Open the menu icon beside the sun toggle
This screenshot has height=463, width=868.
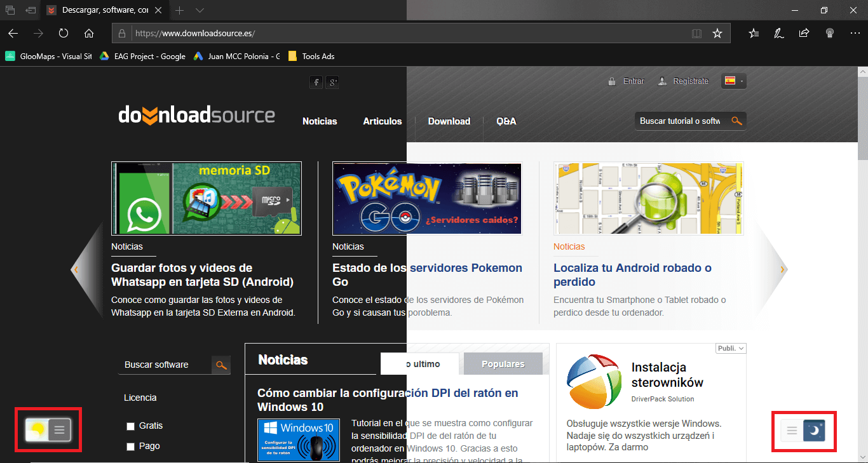(60, 431)
